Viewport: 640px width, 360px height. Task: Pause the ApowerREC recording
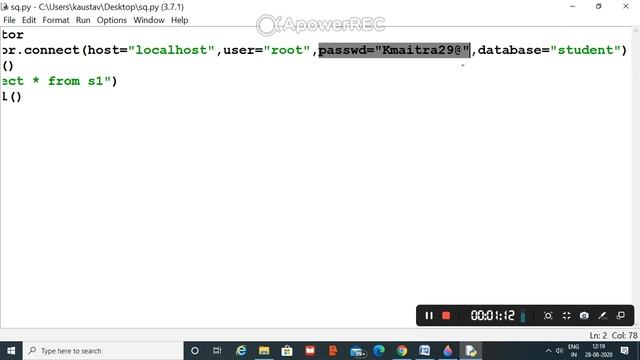(x=429, y=316)
